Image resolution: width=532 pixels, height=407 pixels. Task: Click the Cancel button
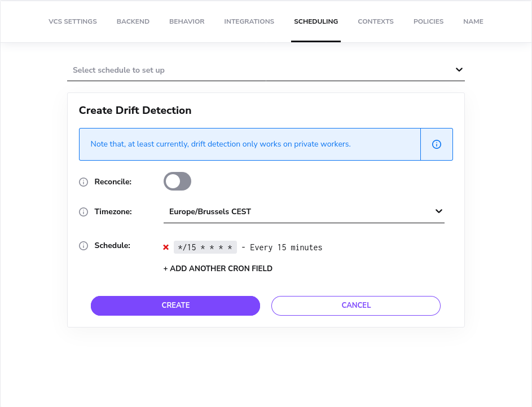point(356,306)
